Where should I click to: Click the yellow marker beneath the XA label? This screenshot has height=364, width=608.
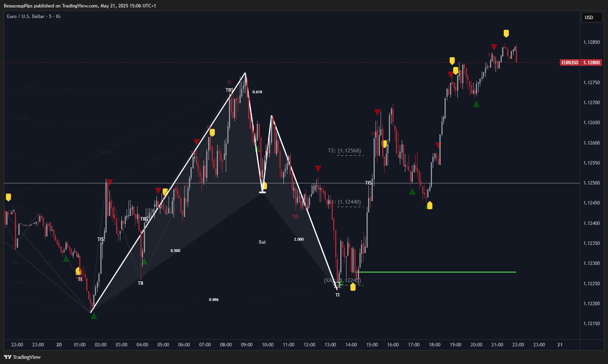pos(353,287)
